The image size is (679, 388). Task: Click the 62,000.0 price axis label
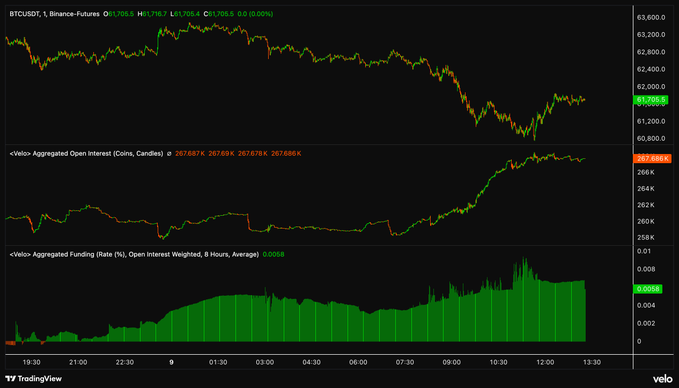pos(651,87)
